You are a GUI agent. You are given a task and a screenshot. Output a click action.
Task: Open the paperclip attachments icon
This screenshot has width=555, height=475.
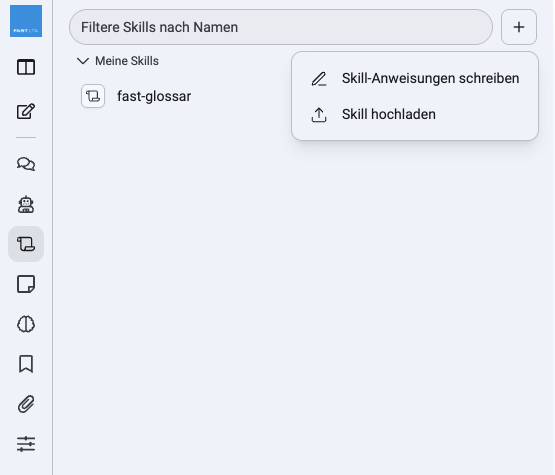pyautogui.click(x=26, y=404)
